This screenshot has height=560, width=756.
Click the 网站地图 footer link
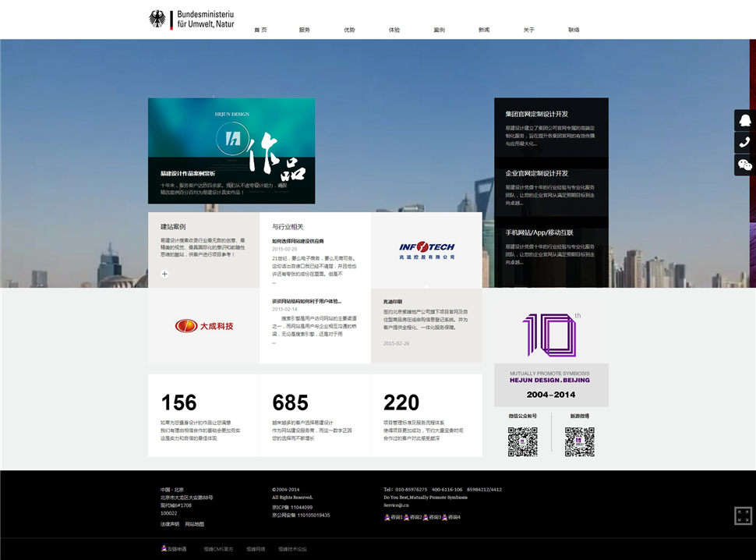click(x=194, y=524)
